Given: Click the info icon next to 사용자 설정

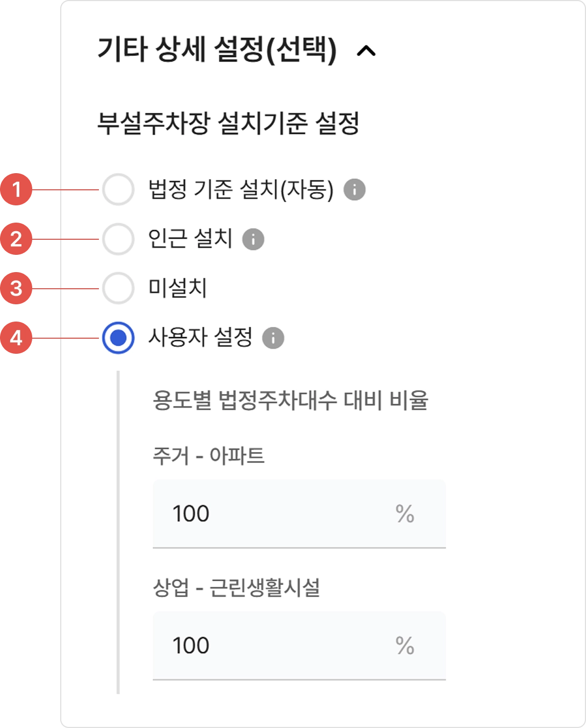Looking at the screenshot, I should 273,338.
